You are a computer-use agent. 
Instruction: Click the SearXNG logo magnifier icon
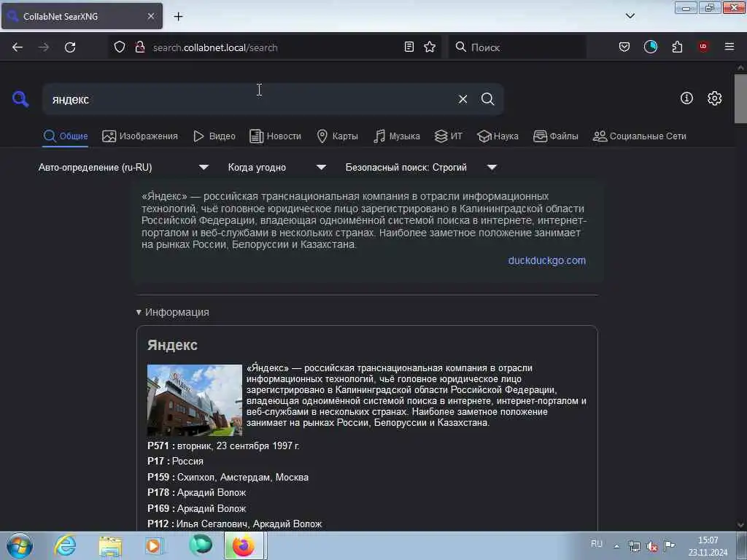coord(20,99)
